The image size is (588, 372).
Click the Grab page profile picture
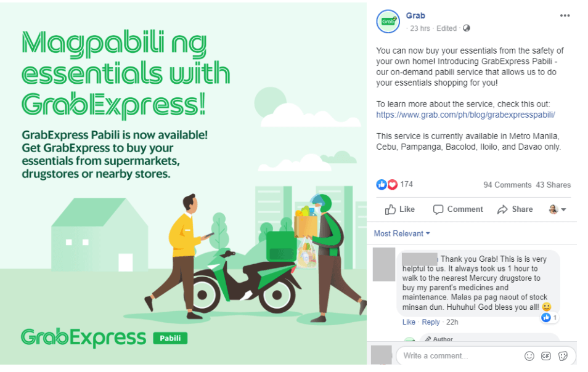click(x=388, y=22)
